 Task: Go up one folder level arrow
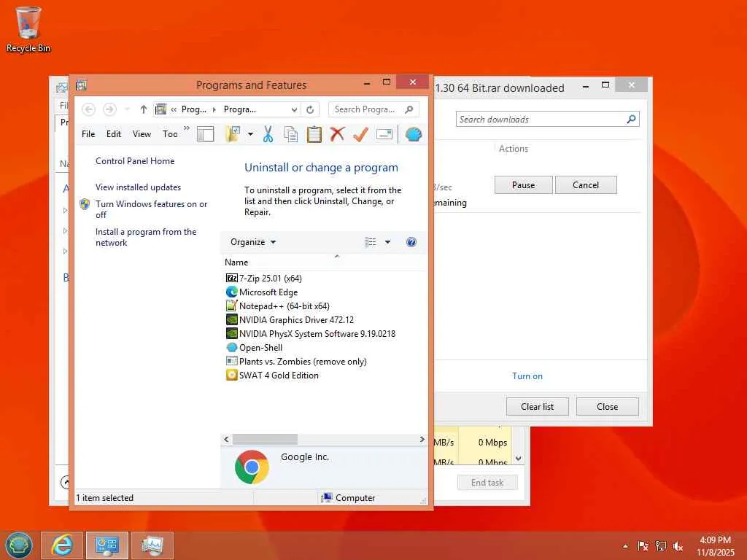pos(143,109)
